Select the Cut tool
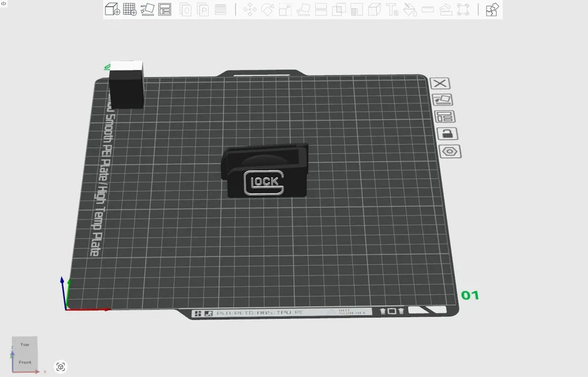 click(x=321, y=9)
